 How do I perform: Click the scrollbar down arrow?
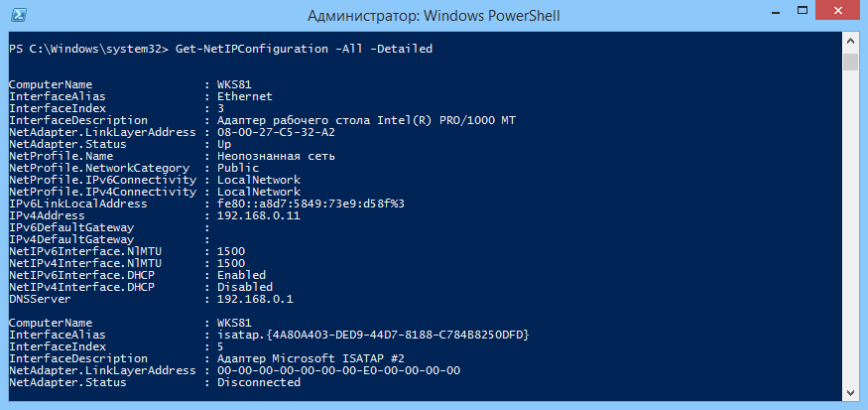click(850, 392)
